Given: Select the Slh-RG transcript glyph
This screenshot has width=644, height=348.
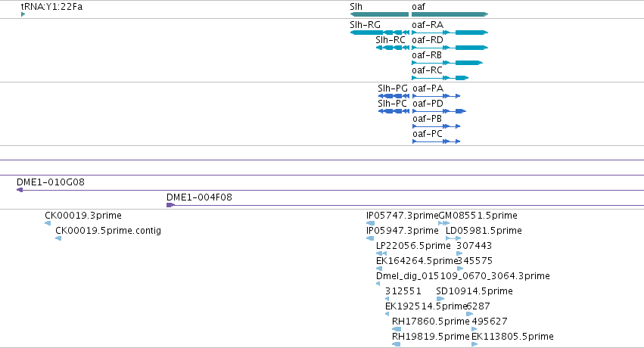Looking at the screenshot, I should click(x=379, y=33).
